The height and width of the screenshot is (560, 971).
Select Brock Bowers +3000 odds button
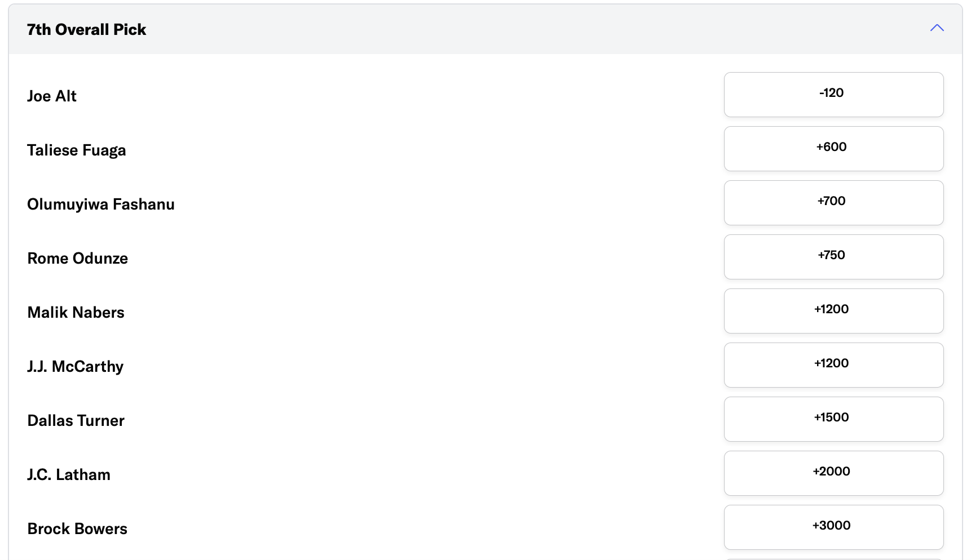833,527
